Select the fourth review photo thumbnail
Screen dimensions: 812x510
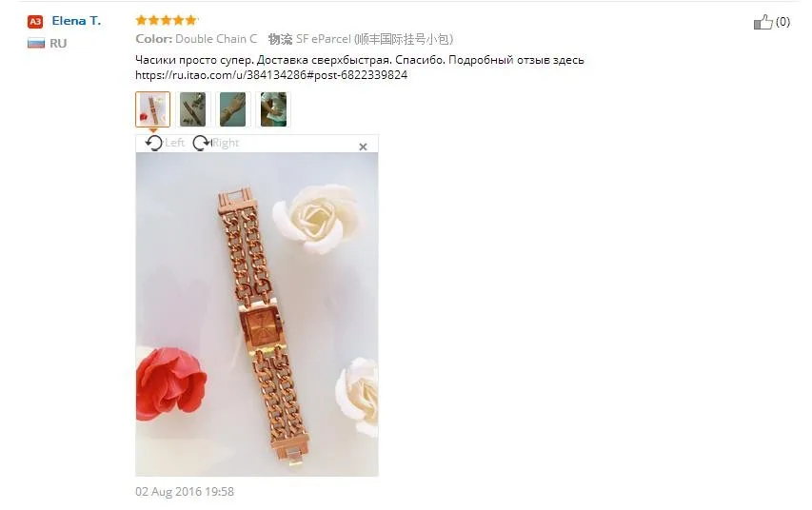pyautogui.click(x=273, y=109)
